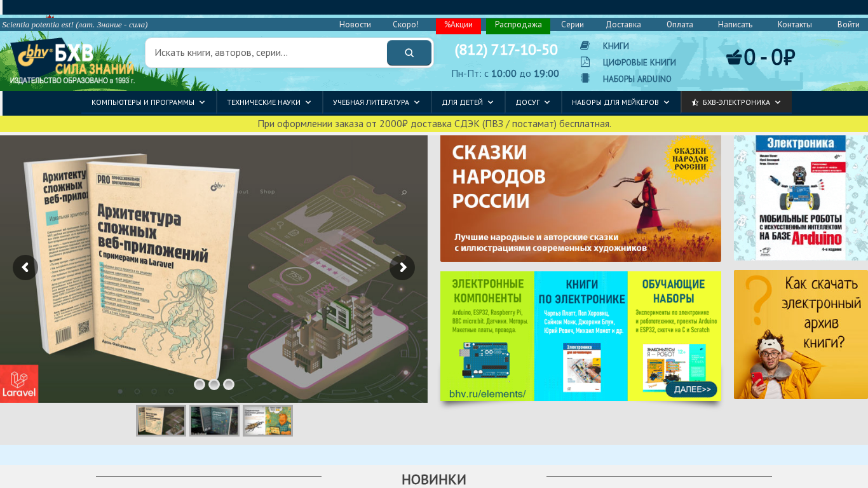Open Серии in the top bar
Screen dimensions: 868x488
click(573, 25)
